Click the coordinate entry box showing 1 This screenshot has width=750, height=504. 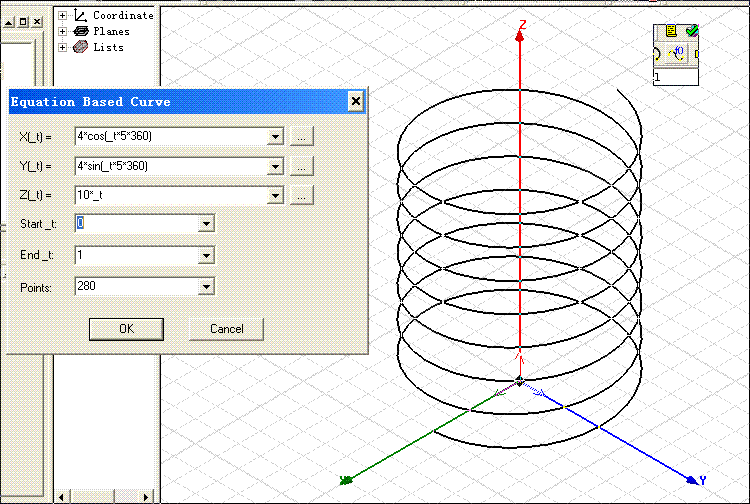point(676,77)
